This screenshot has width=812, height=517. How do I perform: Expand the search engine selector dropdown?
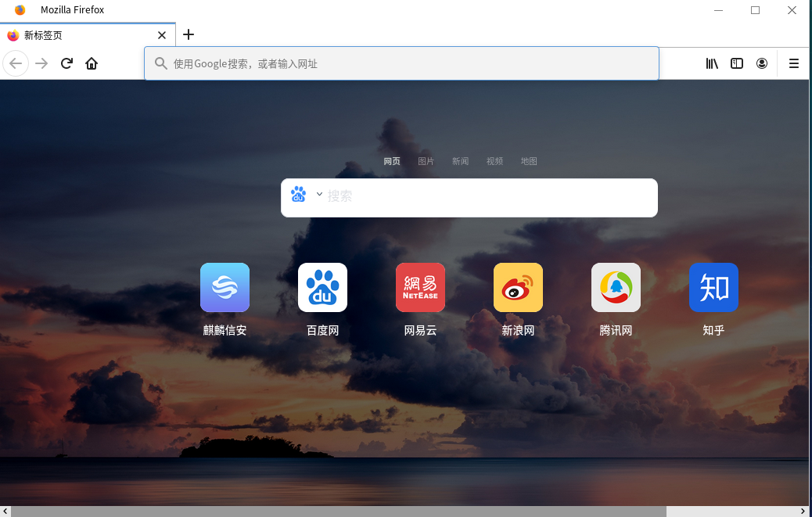(x=318, y=194)
